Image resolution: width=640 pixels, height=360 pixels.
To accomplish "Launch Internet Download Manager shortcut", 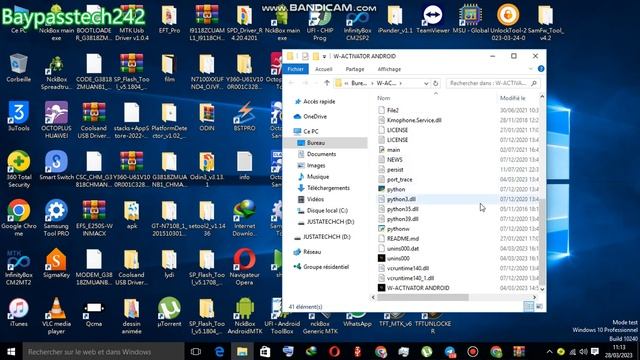I will tap(244, 218).
